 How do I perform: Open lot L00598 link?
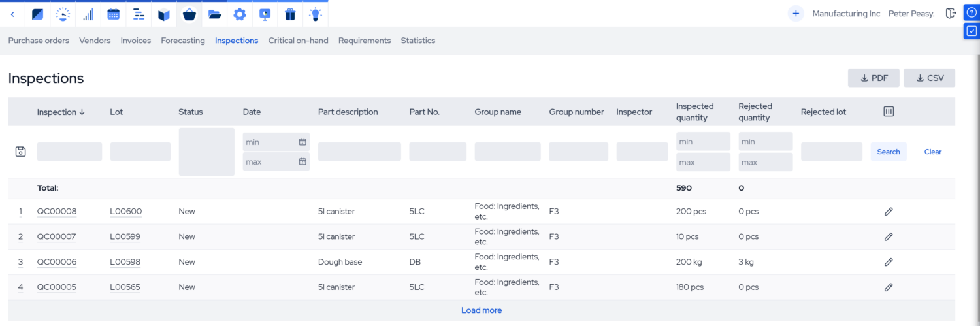[125, 262]
